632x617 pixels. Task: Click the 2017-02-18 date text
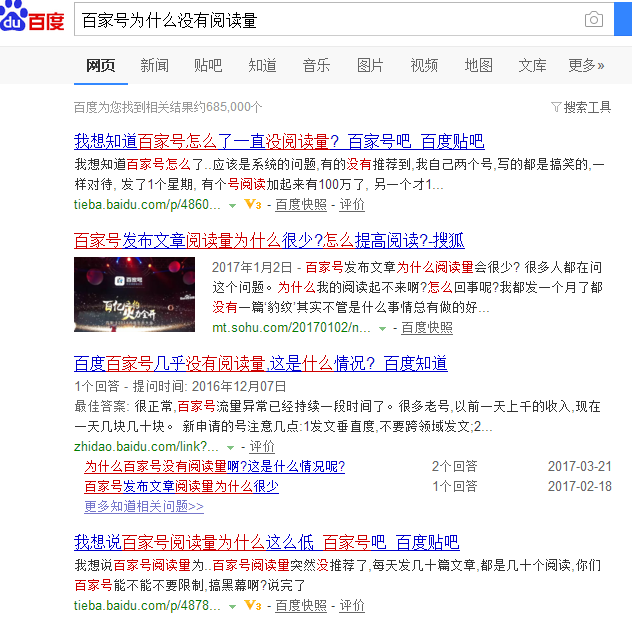point(579,486)
